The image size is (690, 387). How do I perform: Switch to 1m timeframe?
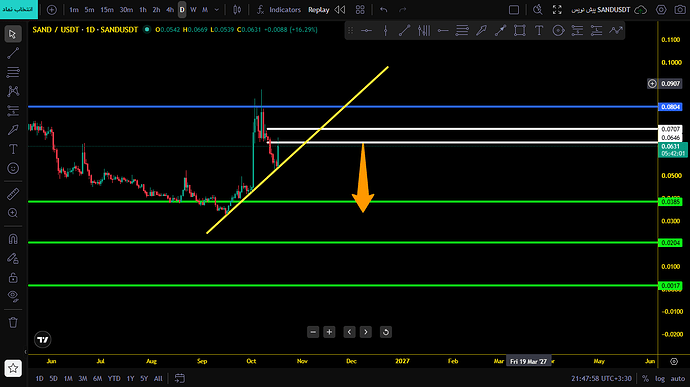[74, 10]
